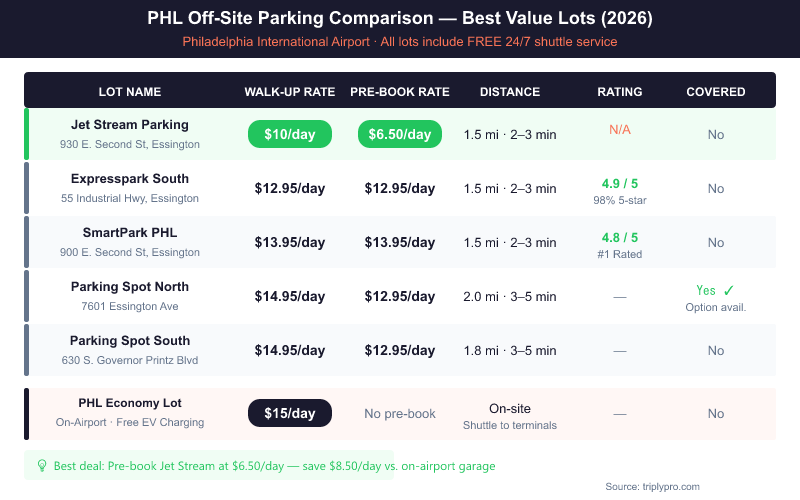Click the SmartPark PHL lot name
The image size is (800, 500).
point(130,233)
